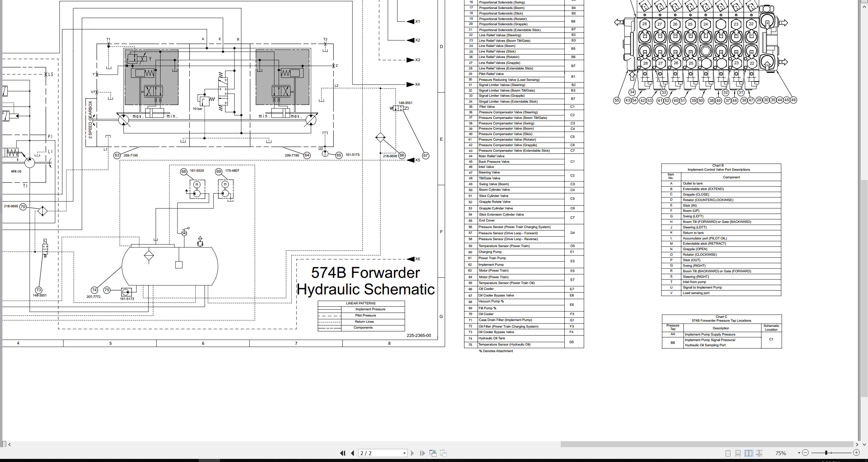Click callout 67 near part 148-3551
This screenshot has width=868, height=462.
pos(425,155)
